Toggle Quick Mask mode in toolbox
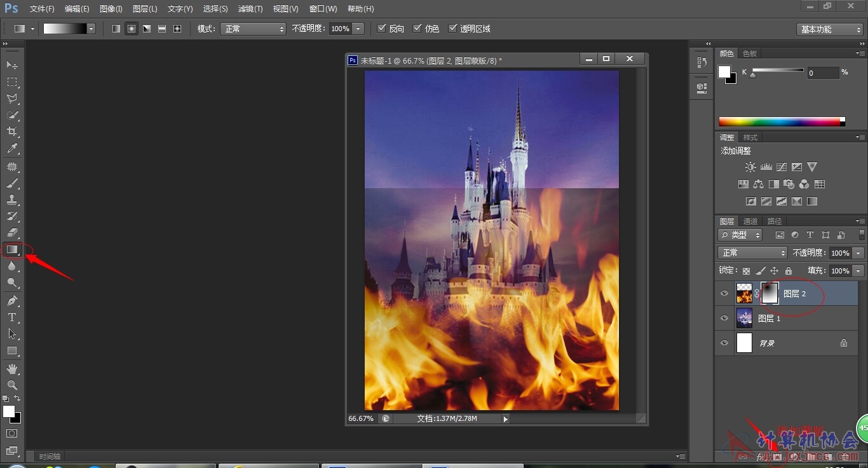Viewport: 868px width, 468px height. click(x=12, y=434)
